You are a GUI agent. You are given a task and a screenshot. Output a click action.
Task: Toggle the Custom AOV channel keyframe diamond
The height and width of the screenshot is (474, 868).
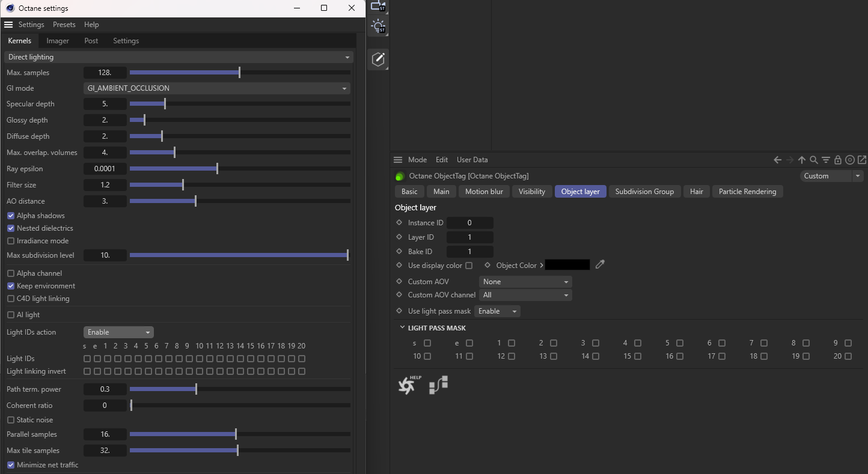click(399, 294)
